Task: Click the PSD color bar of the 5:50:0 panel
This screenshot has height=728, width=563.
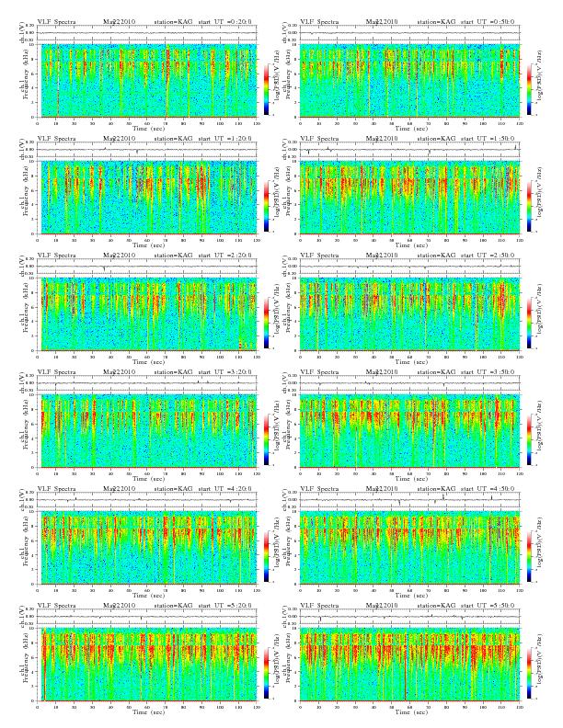Action: (x=530, y=673)
